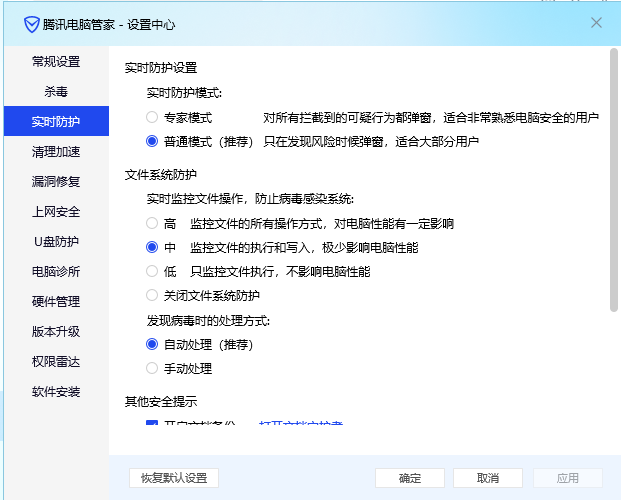621x500 pixels.
Task: Close the 设置中心 settings window
Action: 596,23
